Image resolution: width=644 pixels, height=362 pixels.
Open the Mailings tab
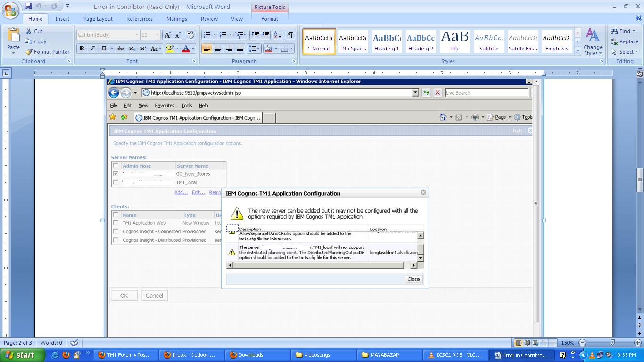click(x=177, y=19)
